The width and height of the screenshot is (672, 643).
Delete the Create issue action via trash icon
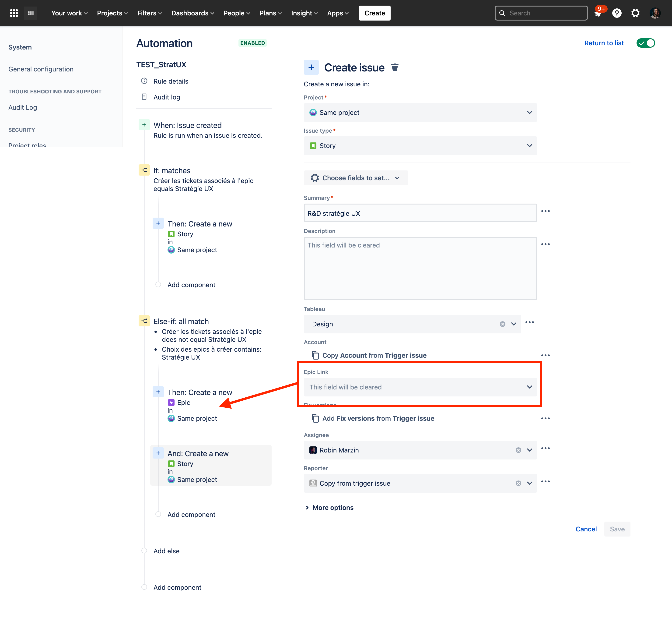[x=395, y=67]
